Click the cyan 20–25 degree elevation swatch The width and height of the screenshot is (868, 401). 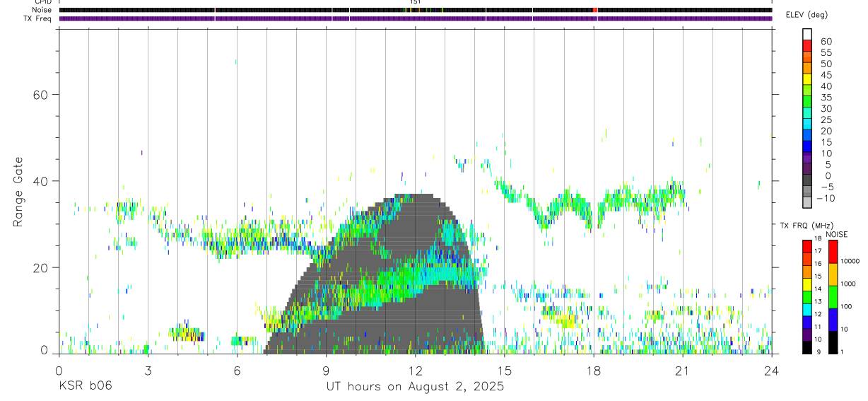pos(807,124)
